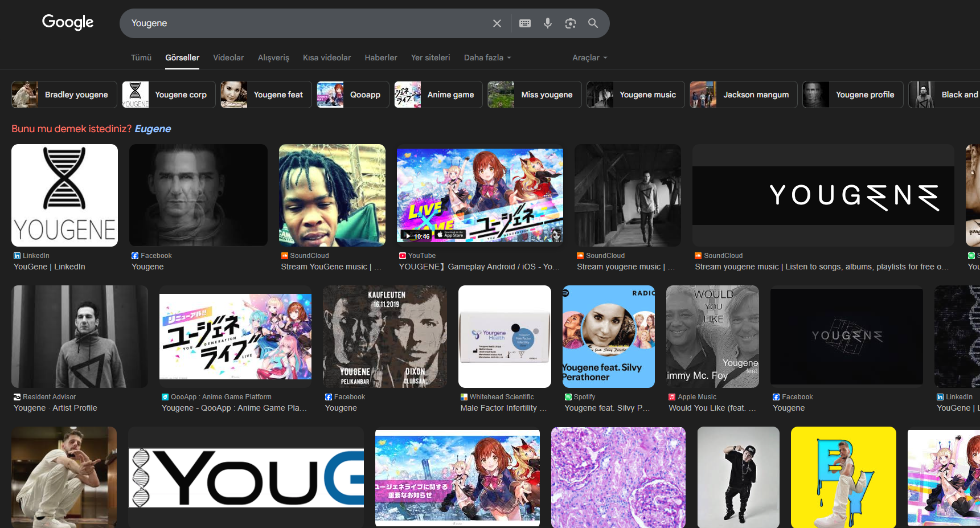
Task: Open the Would You Like (feat. result link
Action: pos(712,408)
